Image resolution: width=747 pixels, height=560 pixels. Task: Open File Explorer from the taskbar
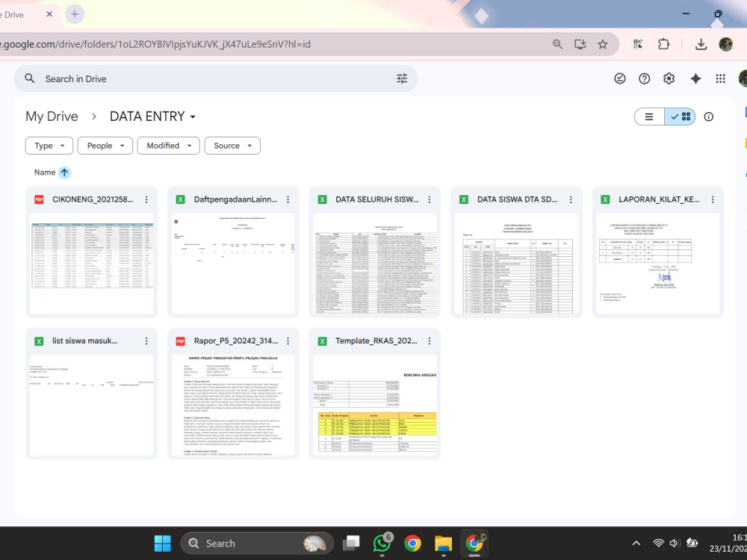tap(443, 544)
